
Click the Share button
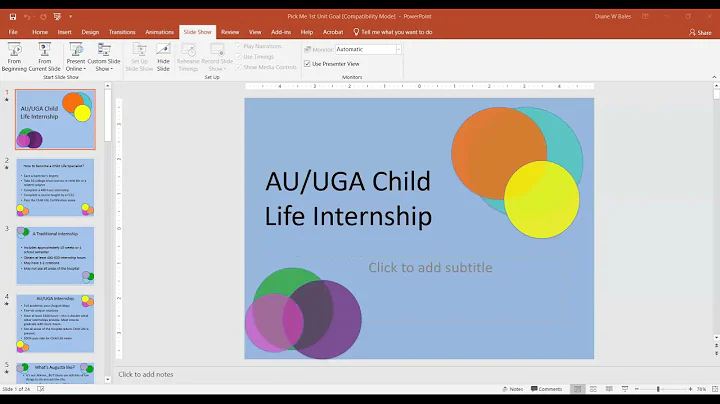pyautogui.click(x=700, y=33)
